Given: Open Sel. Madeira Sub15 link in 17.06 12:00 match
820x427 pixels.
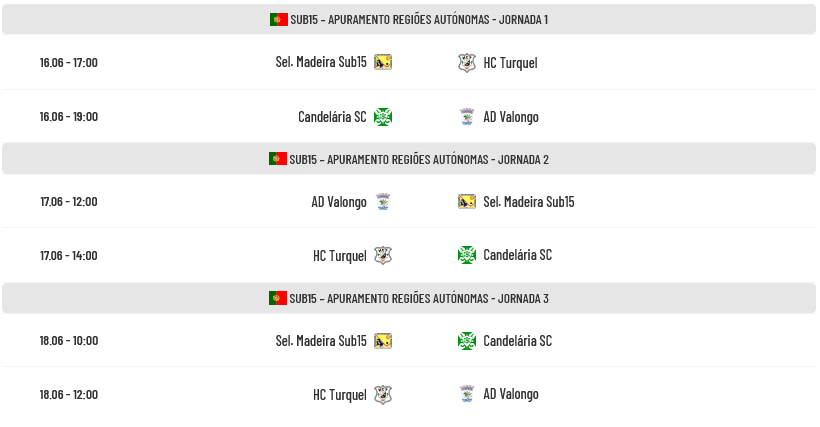Looking at the screenshot, I should point(529,202).
